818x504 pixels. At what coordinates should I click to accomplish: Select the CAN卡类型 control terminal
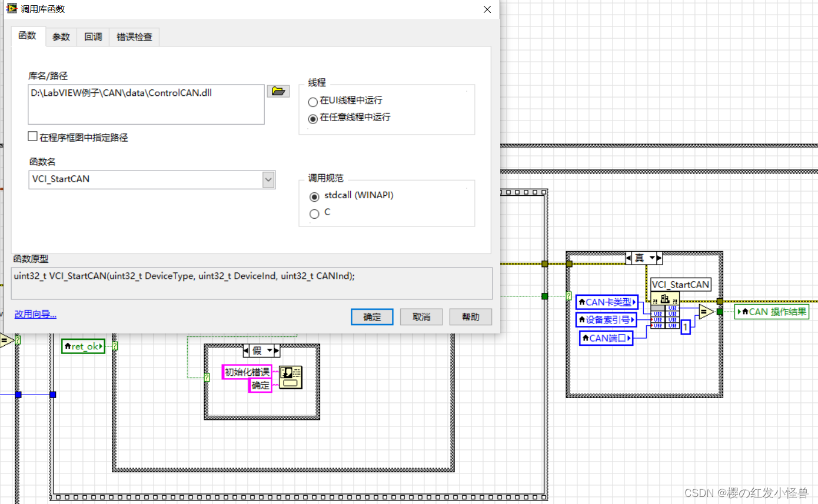click(x=606, y=302)
